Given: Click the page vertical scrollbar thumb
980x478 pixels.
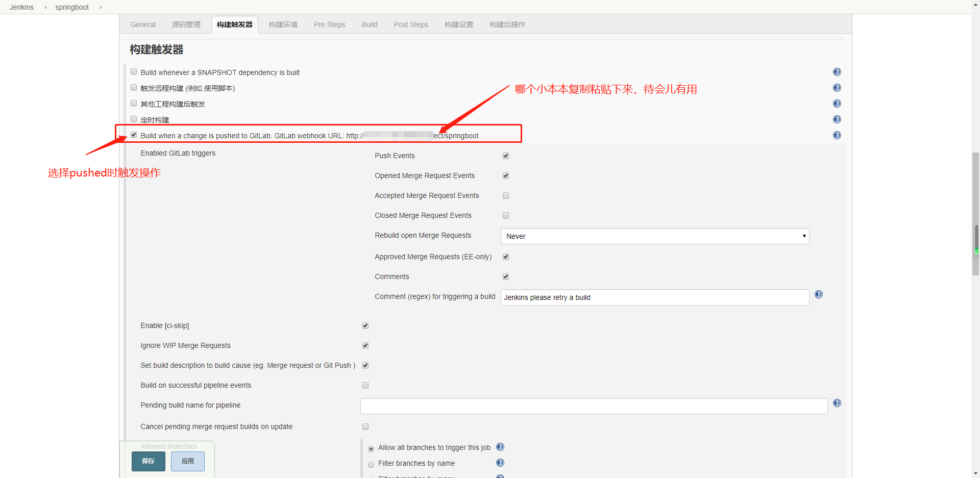Looking at the screenshot, I should pyautogui.click(x=976, y=214).
